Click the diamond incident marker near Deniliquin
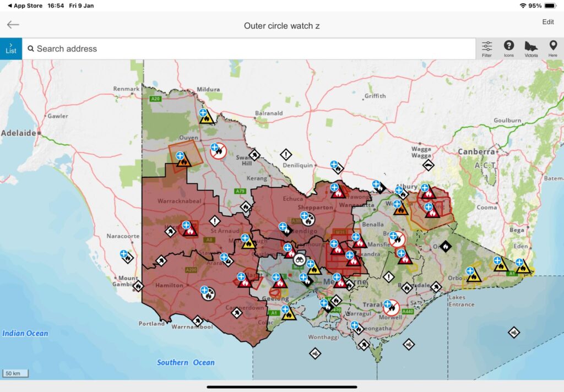 pyautogui.click(x=287, y=155)
